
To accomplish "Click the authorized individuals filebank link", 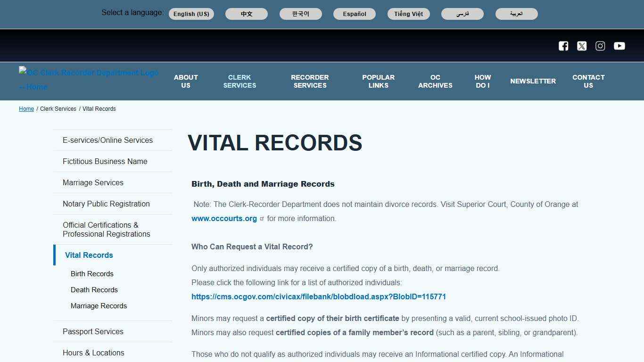I will point(319,296).
